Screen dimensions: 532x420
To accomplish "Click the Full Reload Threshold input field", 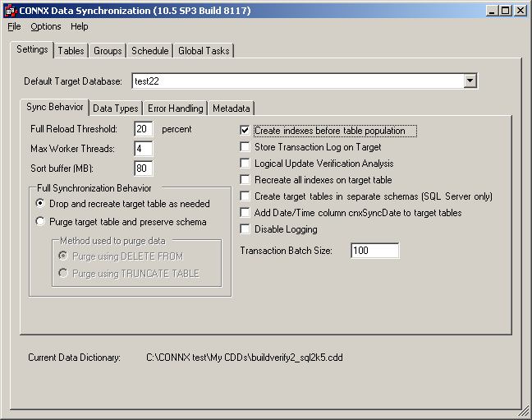I will 144,129.
